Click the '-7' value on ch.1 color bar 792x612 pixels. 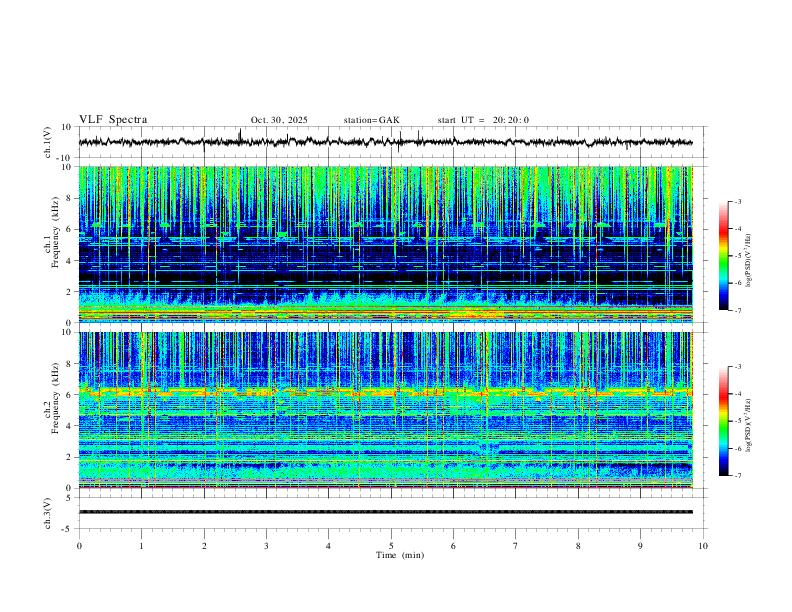(x=738, y=311)
